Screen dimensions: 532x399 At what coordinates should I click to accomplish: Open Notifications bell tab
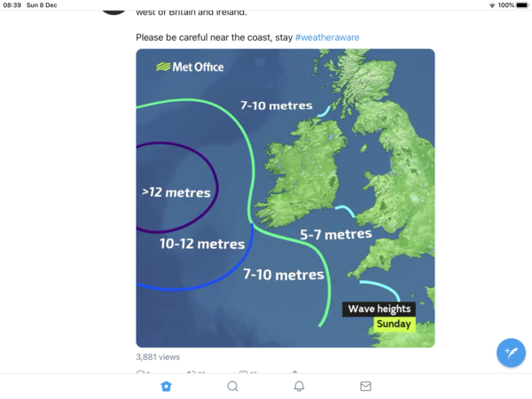click(x=299, y=387)
